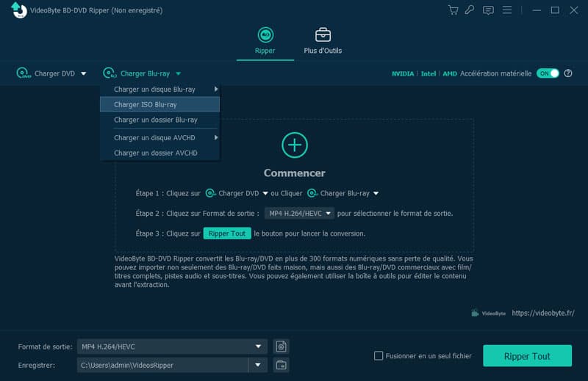Expand the Charger DVD dropdown
The image size is (588, 381).
[x=83, y=73]
